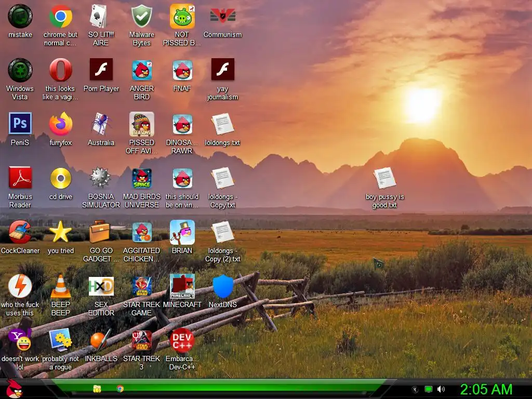Open the 'BEEP BEEP' VLC cone icon
The width and height of the screenshot is (532, 399).
[60, 287]
